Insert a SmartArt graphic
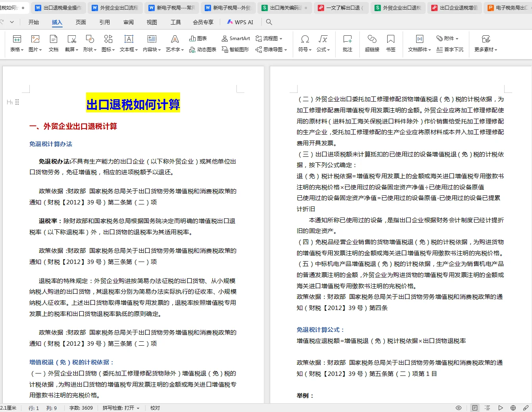 point(236,39)
